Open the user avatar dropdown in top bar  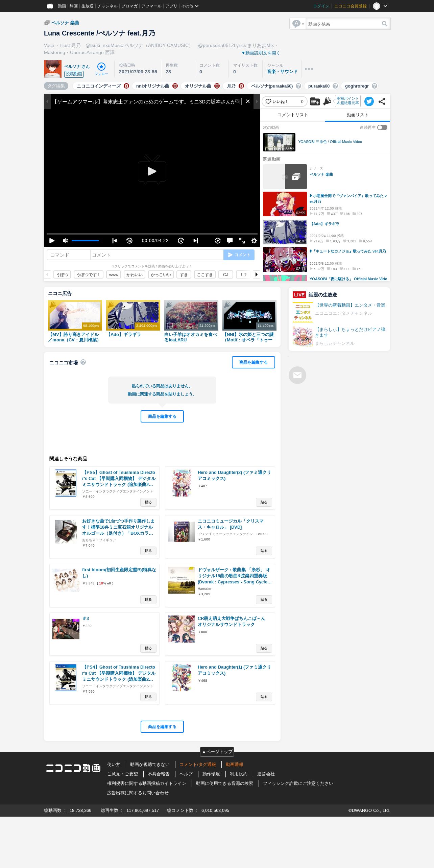pos(380,6)
